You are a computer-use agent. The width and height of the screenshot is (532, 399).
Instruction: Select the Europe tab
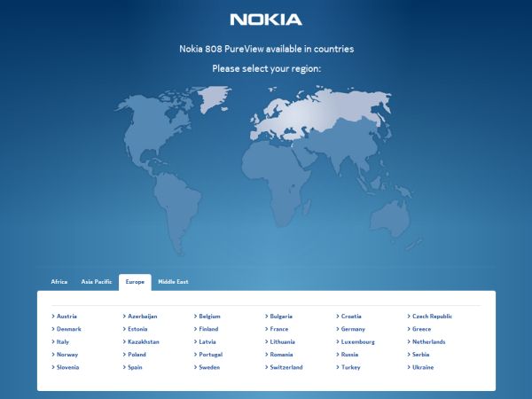pyautogui.click(x=135, y=282)
